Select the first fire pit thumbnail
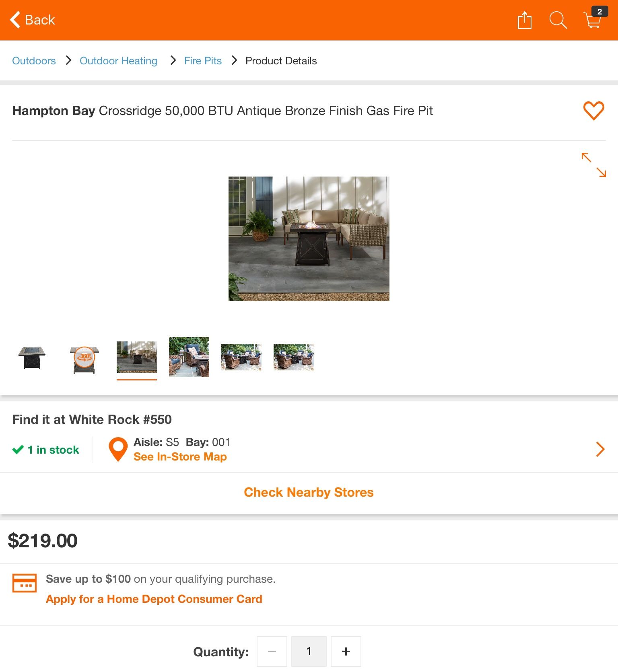The width and height of the screenshot is (618, 672). pos(32,357)
